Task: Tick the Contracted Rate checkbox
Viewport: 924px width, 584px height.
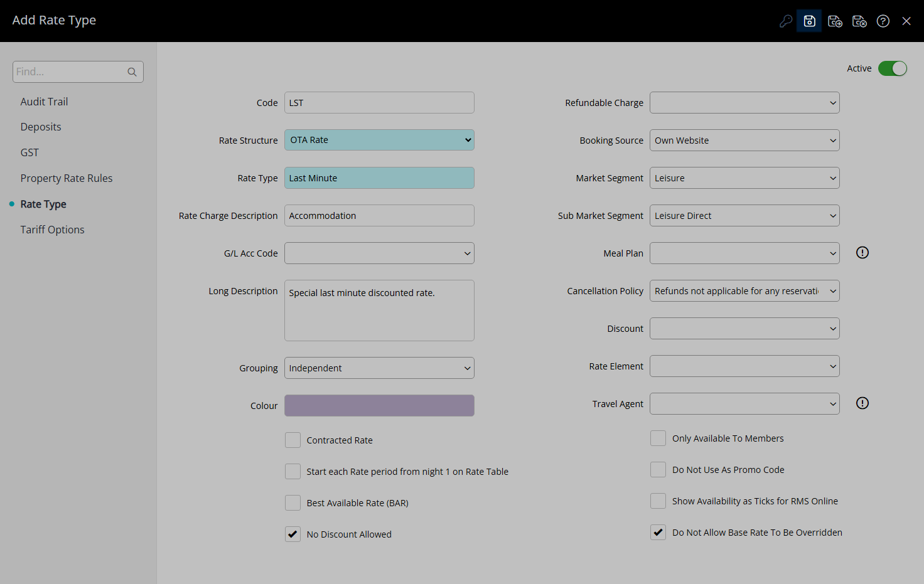Action: pos(293,440)
